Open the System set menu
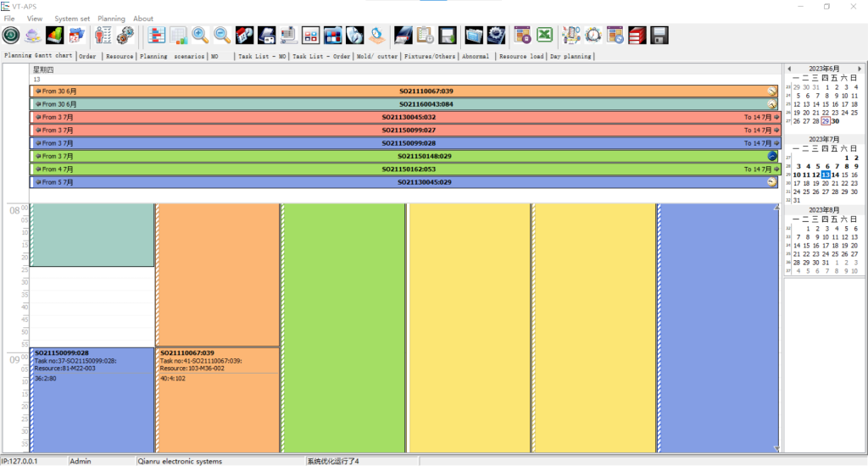Screen dimensions: 868x466 click(x=72, y=19)
